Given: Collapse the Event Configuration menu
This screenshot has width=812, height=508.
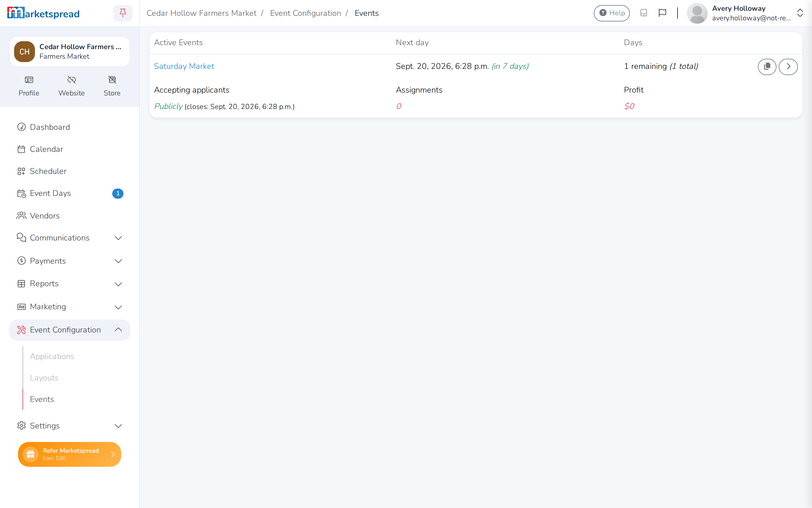Looking at the screenshot, I should click(69, 330).
